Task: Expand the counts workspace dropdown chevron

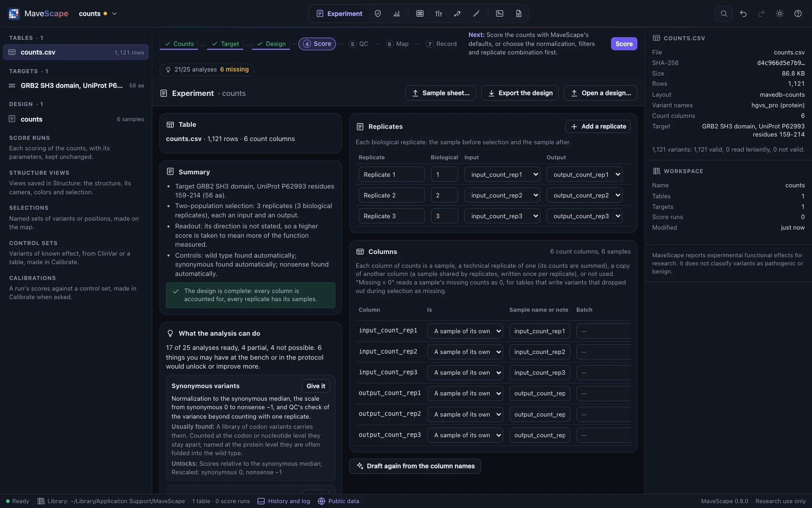Action: (x=114, y=13)
